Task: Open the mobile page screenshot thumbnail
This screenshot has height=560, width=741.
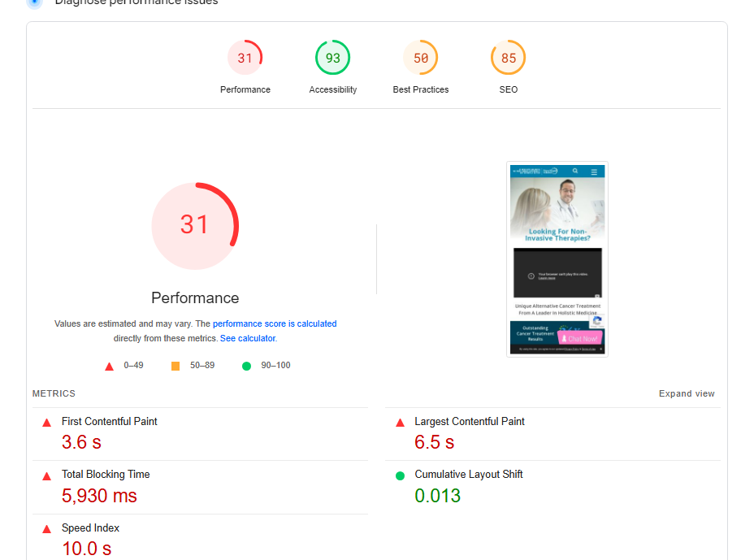Action: pos(557,259)
